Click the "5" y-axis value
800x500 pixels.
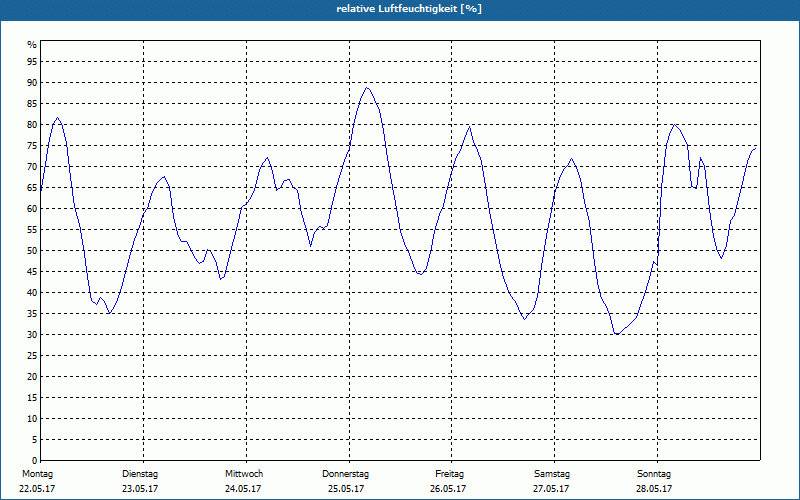pos(35,439)
